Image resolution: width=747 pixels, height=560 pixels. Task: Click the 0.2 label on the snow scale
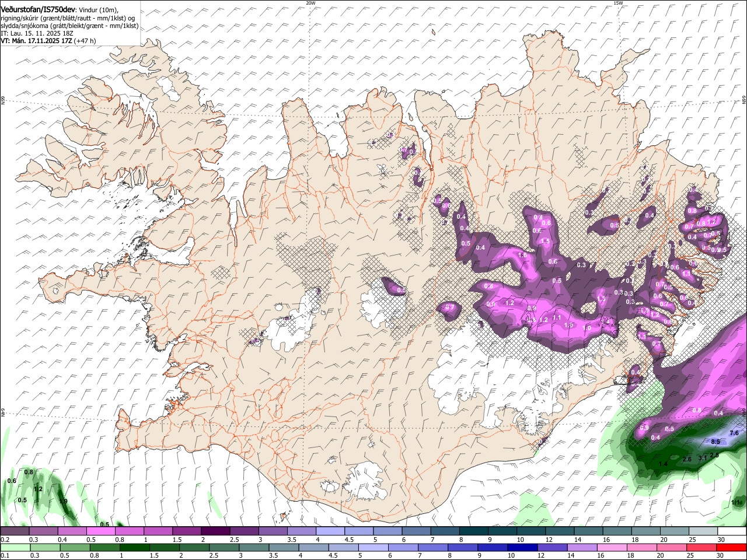click(x=5, y=540)
